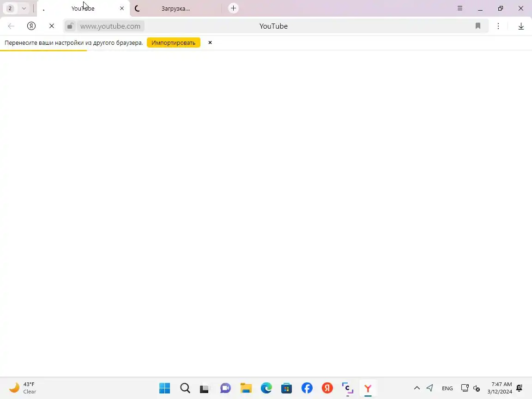Show hidden system tray icons
The width and height of the screenshot is (532, 399).
click(x=417, y=388)
